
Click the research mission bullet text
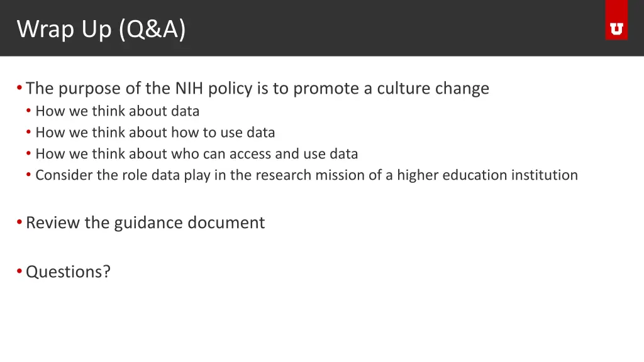coord(307,175)
